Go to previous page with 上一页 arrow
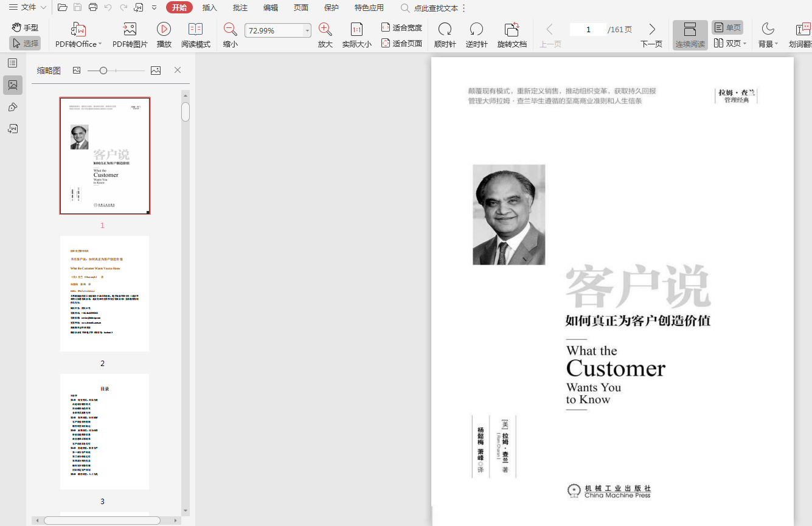812x526 pixels. coord(550,29)
